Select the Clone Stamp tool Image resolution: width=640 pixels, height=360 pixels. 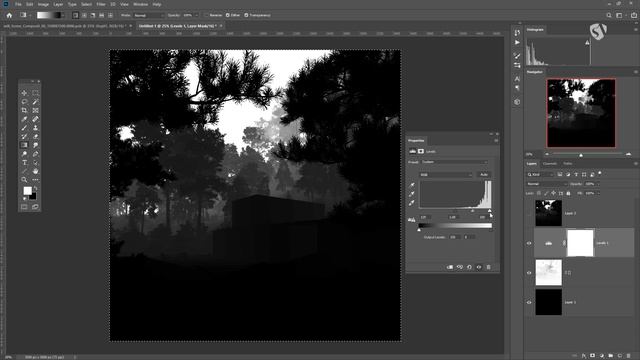coord(36,128)
